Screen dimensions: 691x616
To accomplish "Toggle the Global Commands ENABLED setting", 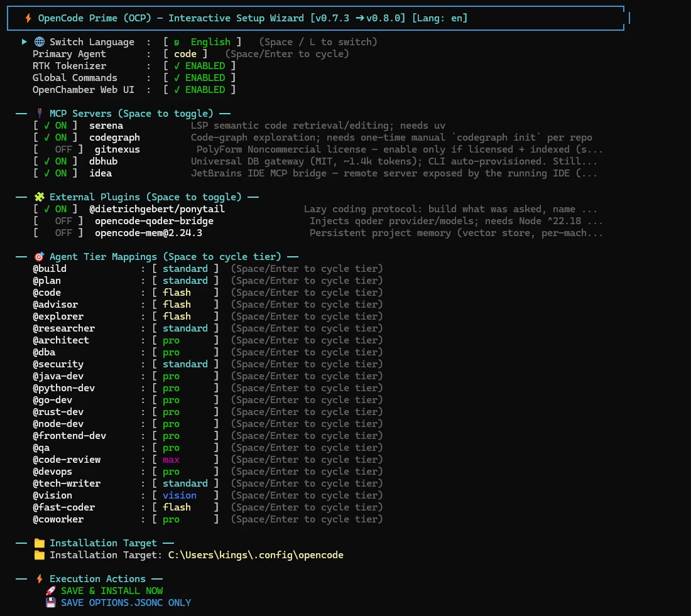I will point(199,78).
